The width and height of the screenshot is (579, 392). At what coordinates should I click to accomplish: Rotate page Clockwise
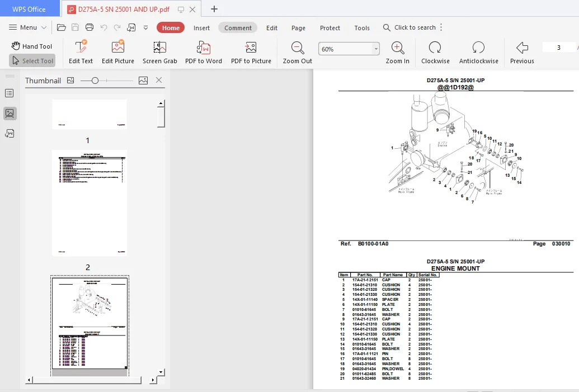pos(435,53)
